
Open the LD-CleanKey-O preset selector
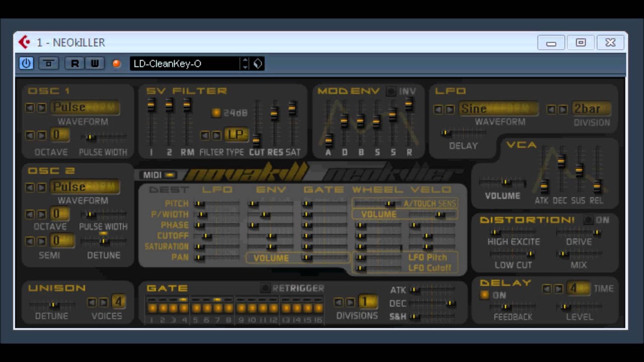pos(185,63)
